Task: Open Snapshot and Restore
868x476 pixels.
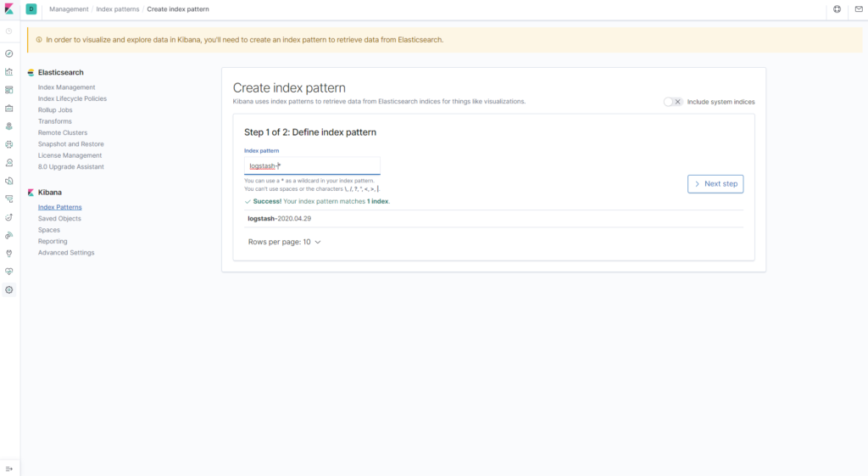Action: coord(71,144)
